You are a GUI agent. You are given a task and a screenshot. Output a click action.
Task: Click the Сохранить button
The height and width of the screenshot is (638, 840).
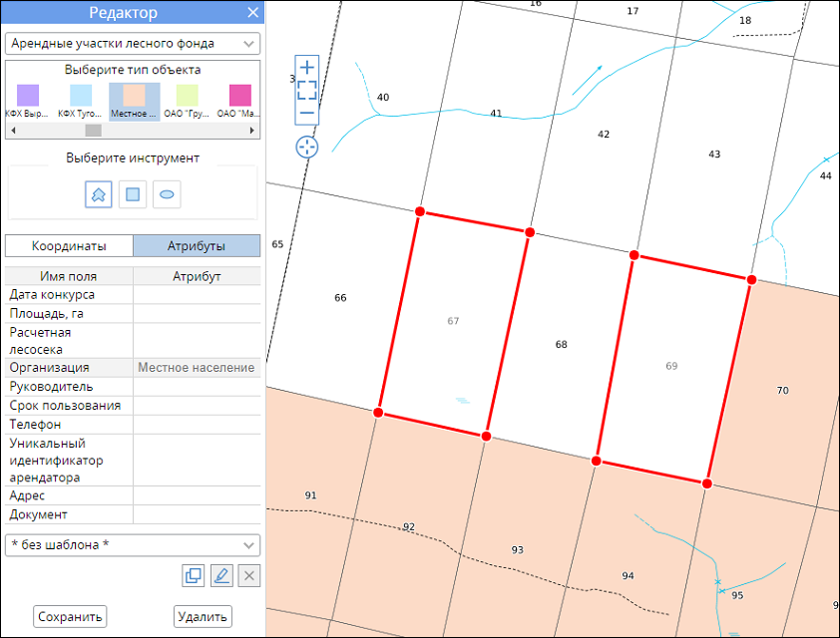70,617
